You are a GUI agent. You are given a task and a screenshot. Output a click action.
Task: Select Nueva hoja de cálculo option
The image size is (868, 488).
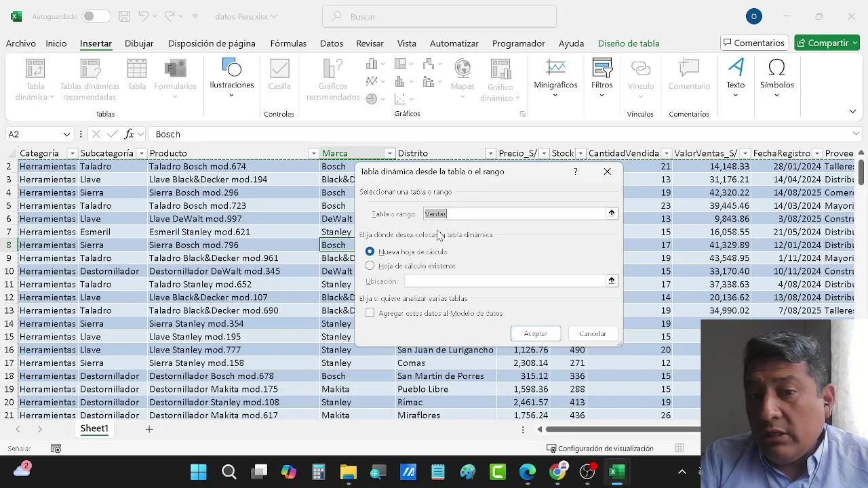370,251
